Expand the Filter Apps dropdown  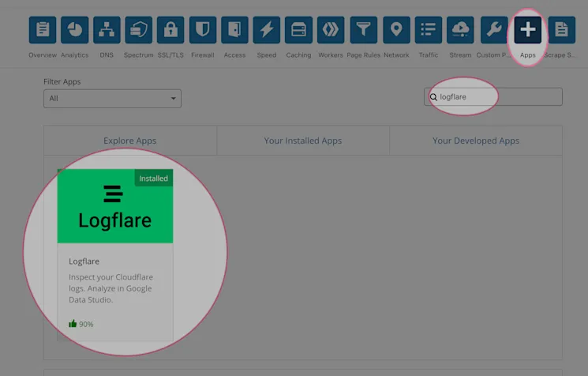coord(113,98)
